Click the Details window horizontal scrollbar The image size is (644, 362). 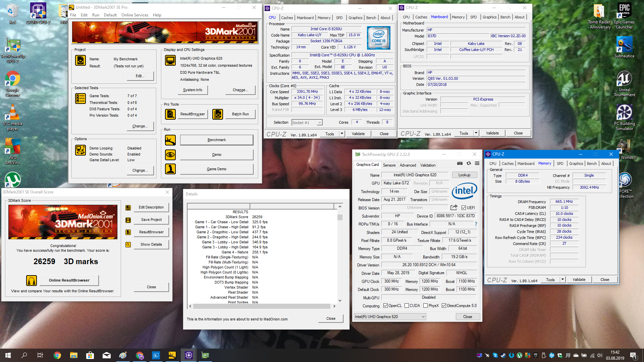262,306
